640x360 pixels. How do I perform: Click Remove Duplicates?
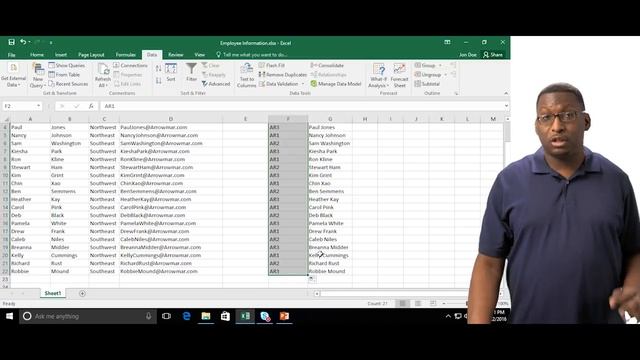coord(282,75)
